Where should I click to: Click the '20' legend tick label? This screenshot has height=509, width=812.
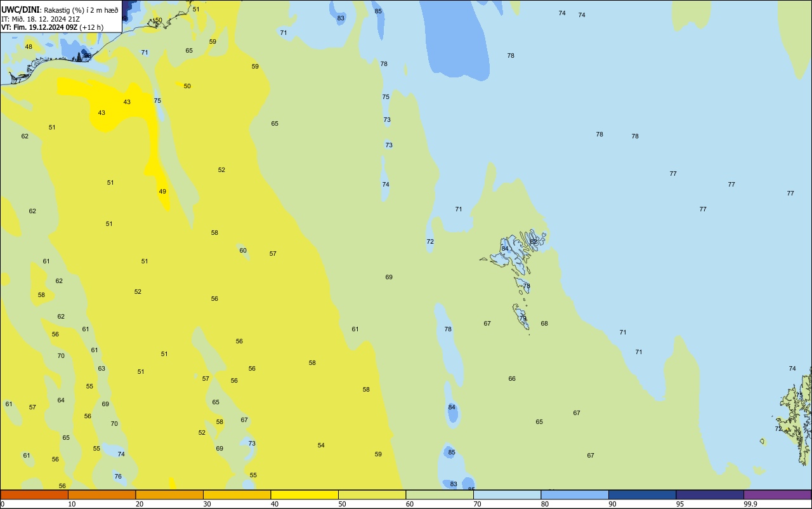pos(140,504)
